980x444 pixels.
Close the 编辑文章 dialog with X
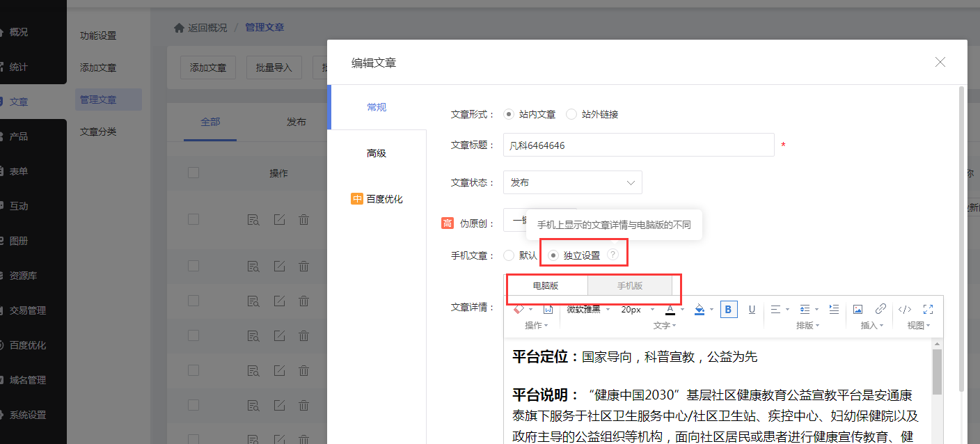[940, 62]
